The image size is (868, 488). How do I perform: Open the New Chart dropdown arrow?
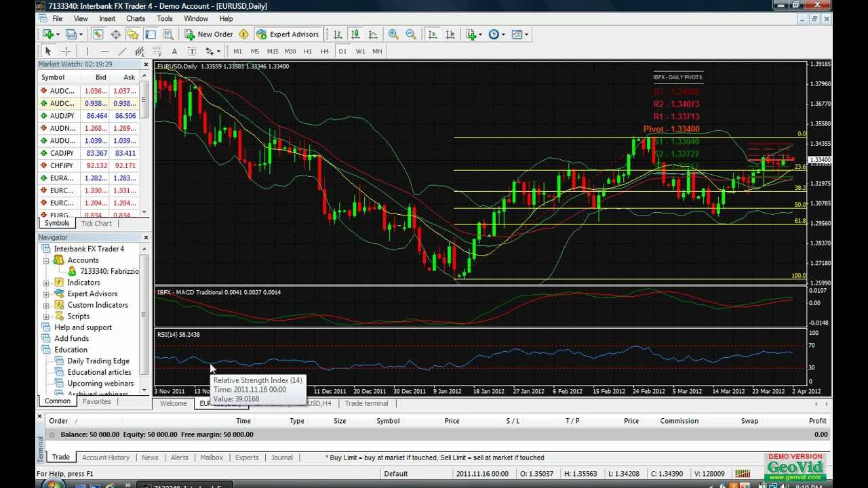(58, 34)
